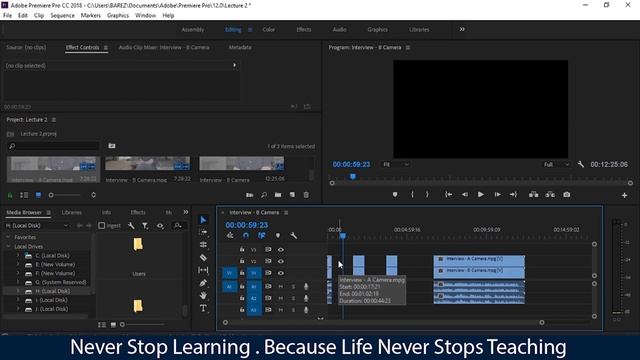Select the Track Select Forward tool
640x360 pixels.
pos(203,232)
